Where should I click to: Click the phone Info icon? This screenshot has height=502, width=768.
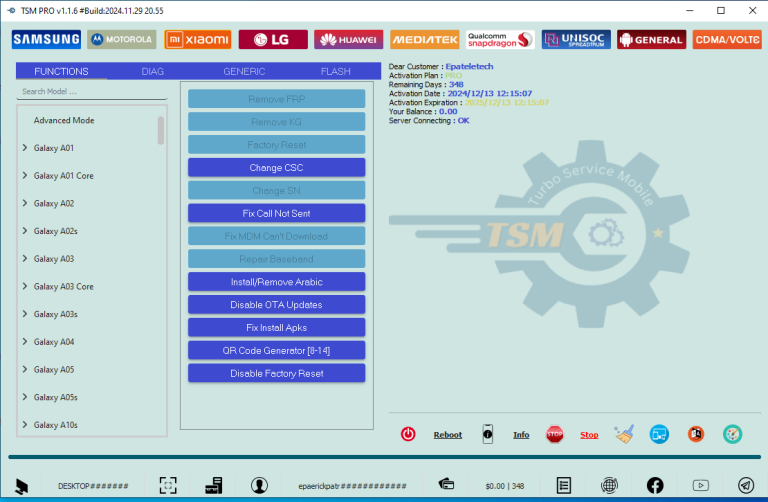pos(488,434)
